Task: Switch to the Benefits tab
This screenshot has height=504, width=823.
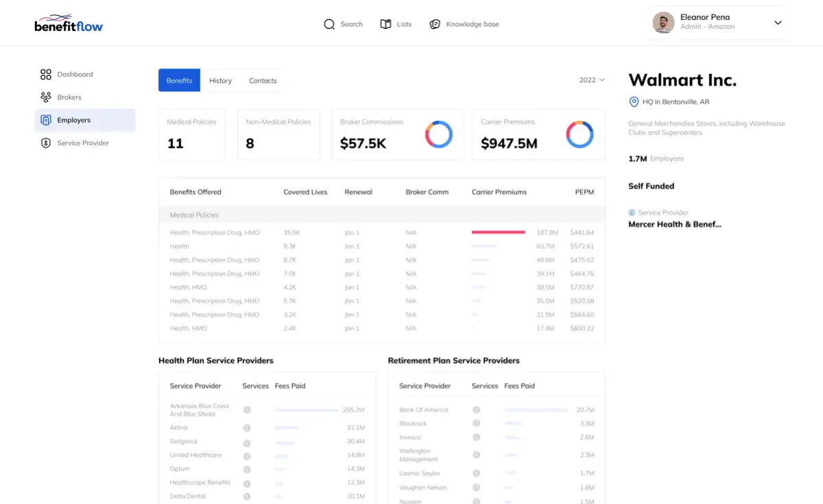Action: 179,80
